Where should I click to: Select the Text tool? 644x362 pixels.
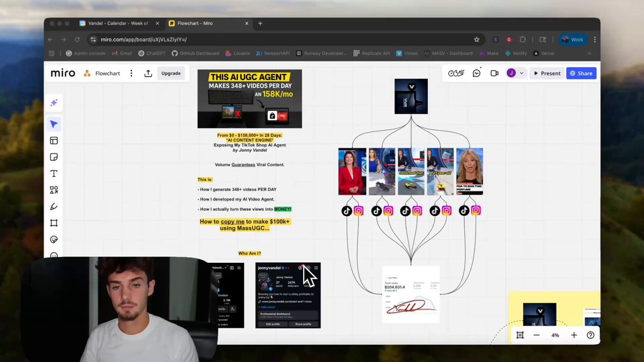[x=54, y=174]
